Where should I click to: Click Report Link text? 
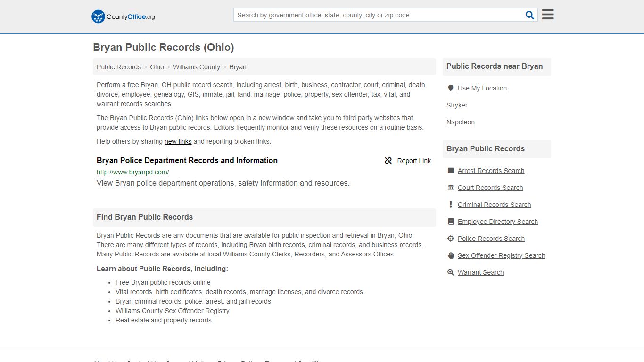click(414, 161)
